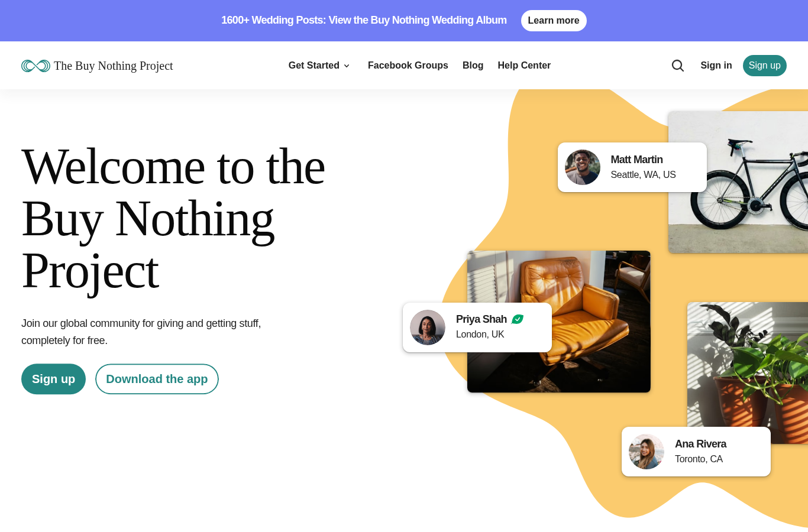Click the wedding album banner text

tap(364, 20)
